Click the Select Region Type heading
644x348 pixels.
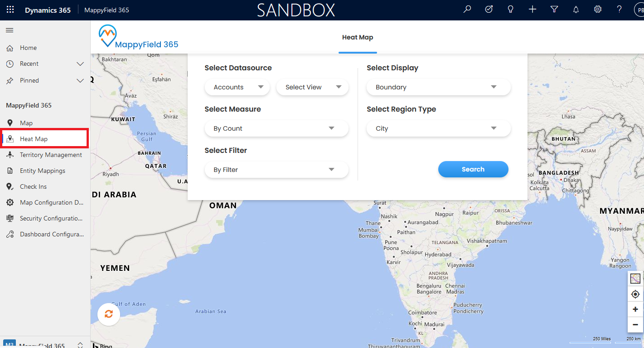point(402,109)
